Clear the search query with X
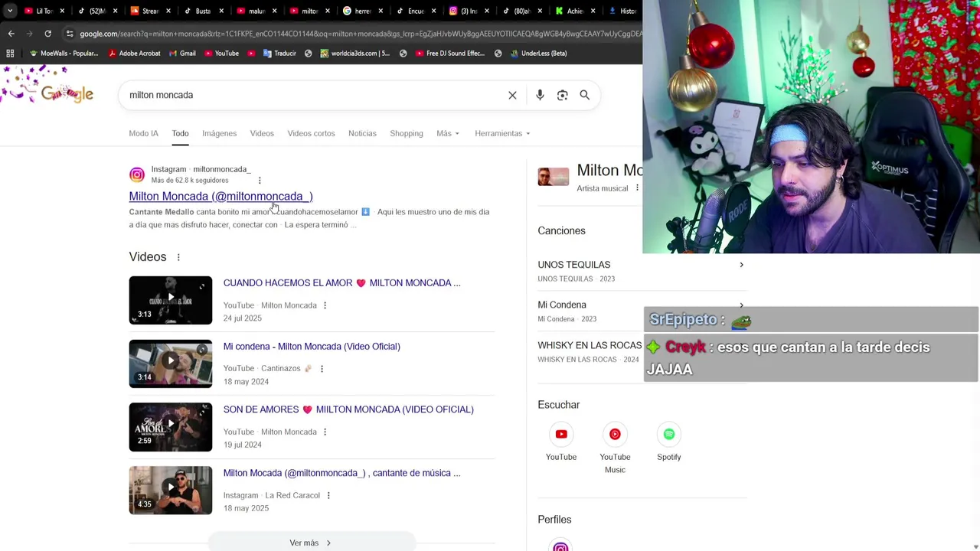Viewport: 980px width, 551px height. pyautogui.click(x=512, y=95)
